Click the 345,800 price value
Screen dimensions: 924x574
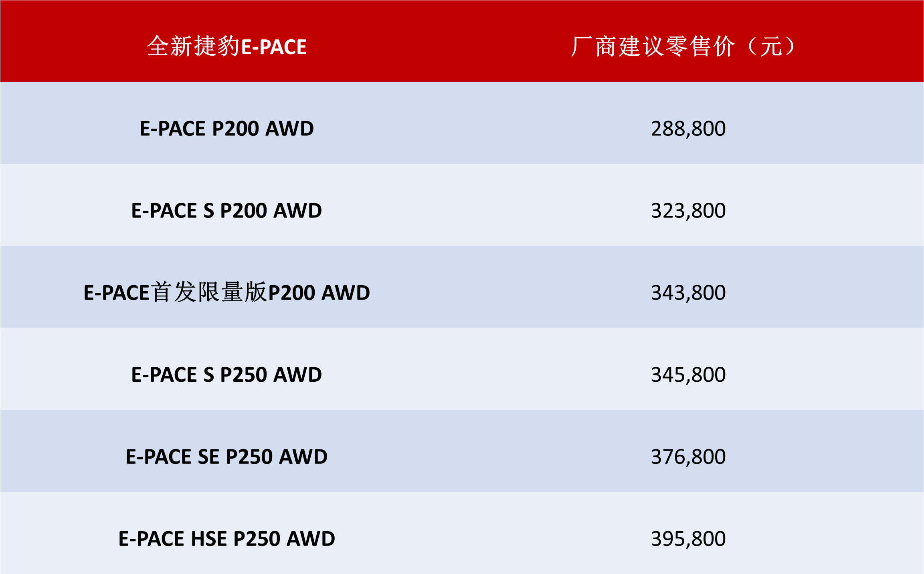(x=688, y=375)
